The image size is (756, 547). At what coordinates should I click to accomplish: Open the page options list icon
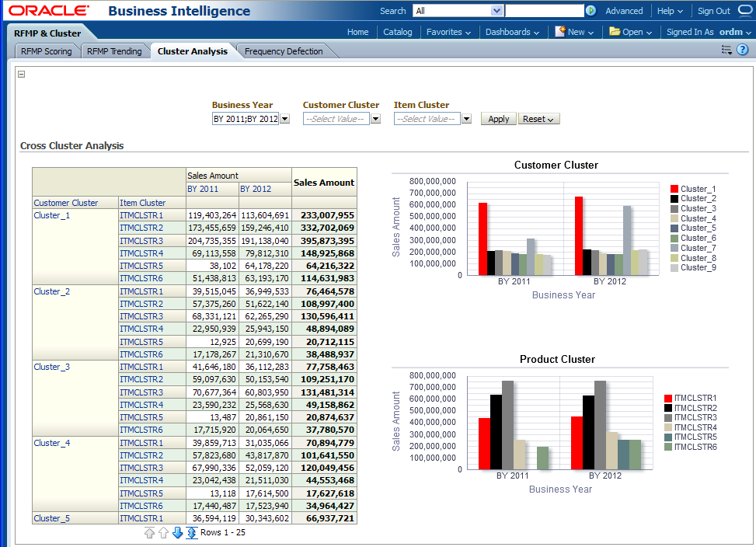726,50
